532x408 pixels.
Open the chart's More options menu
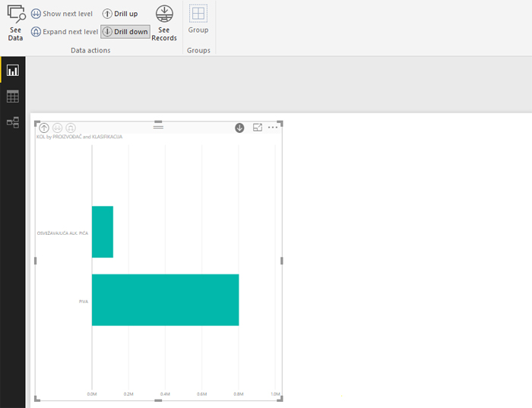click(273, 128)
